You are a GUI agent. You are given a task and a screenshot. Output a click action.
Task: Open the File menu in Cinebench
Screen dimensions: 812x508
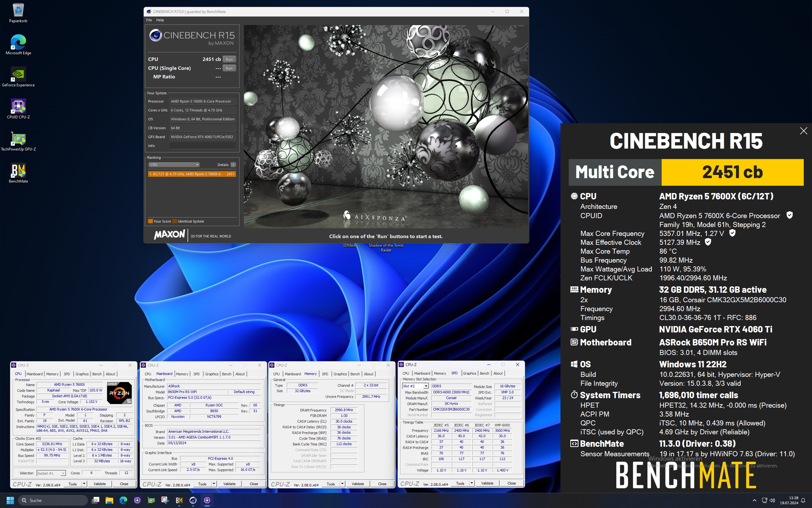point(149,20)
